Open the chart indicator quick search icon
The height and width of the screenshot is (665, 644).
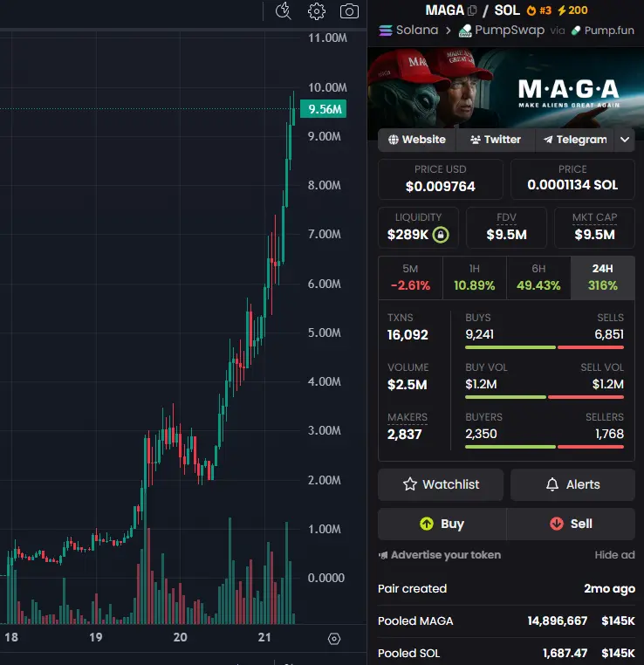pos(284,11)
